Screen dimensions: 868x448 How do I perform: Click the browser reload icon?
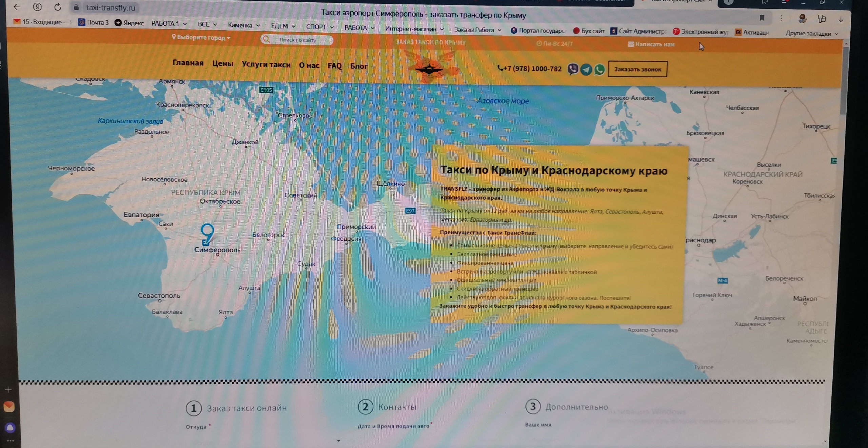(x=58, y=7)
